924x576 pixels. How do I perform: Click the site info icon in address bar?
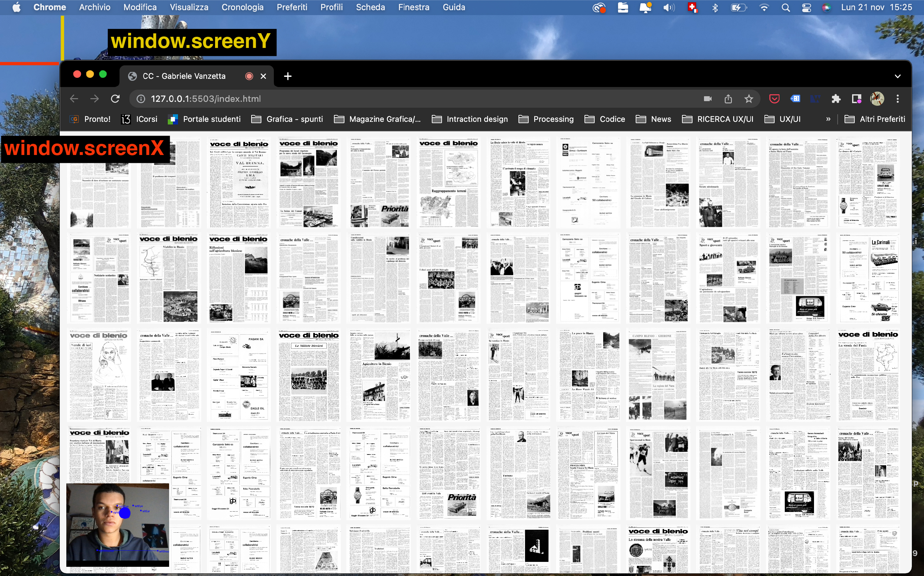[141, 99]
